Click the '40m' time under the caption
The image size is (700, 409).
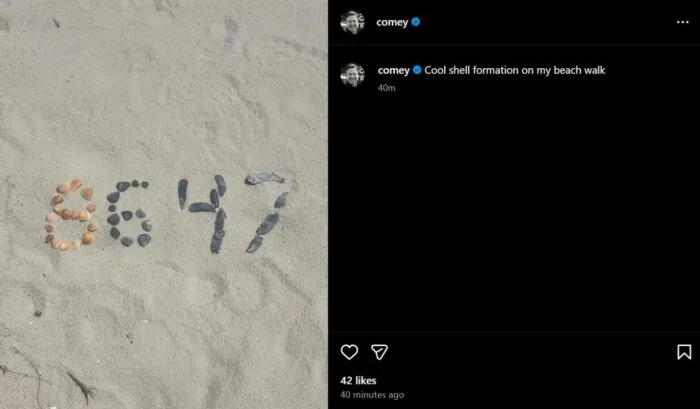point(386,88)
